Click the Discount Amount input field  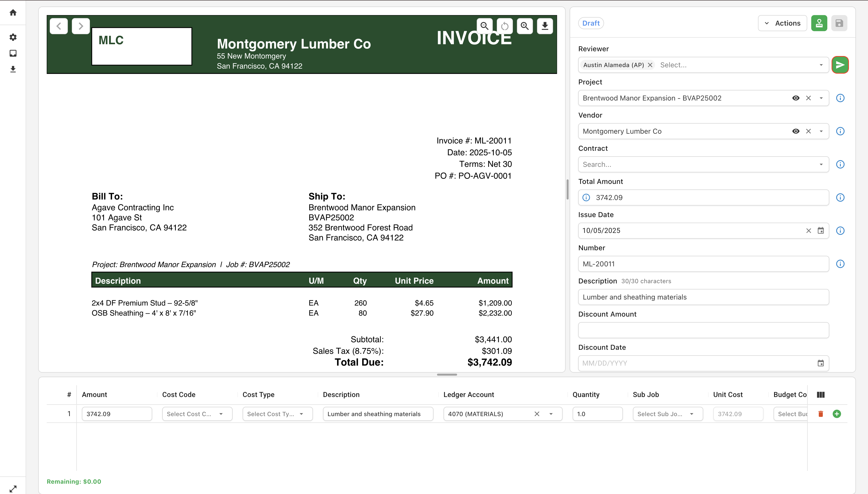[x=703, y=330]
